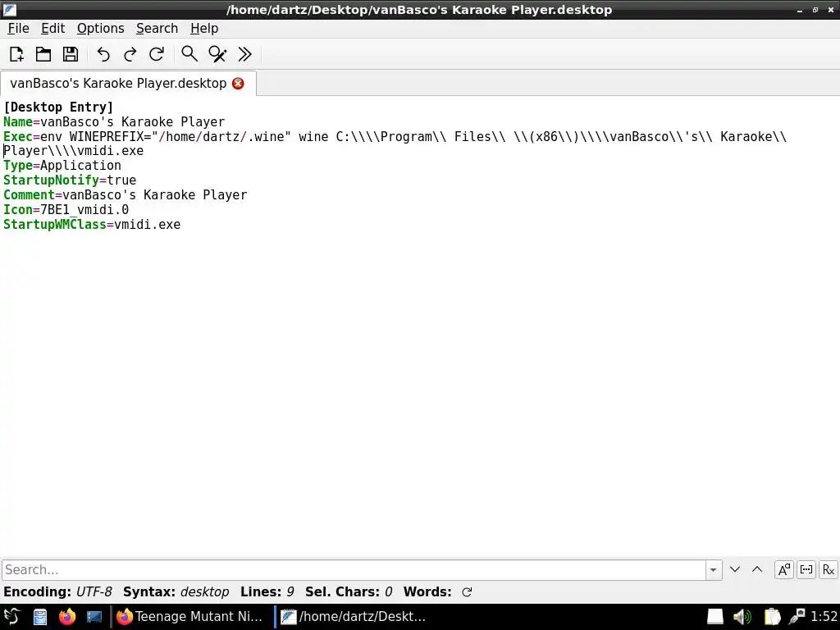This screenshot has width=840, height=630.
Task: Select the vanBasco's Karaoke Player.desktop tab
Action: tap(118, 84)
